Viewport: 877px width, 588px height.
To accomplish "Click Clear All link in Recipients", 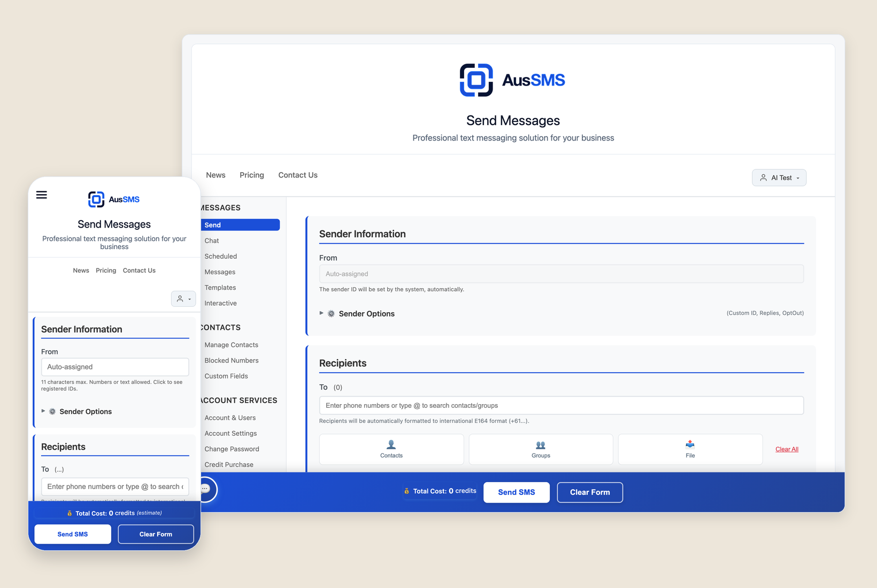I will coord(787,449).
